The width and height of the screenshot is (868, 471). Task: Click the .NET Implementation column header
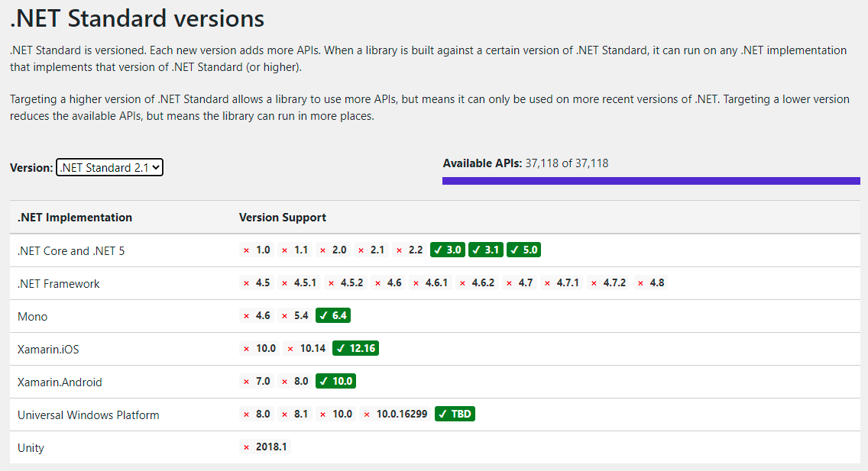click(75, 218)
